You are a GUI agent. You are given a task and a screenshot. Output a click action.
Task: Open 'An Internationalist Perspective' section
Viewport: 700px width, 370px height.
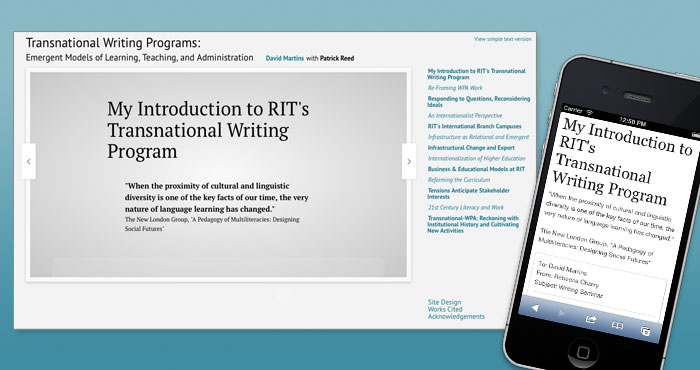[x=465, y=116]
